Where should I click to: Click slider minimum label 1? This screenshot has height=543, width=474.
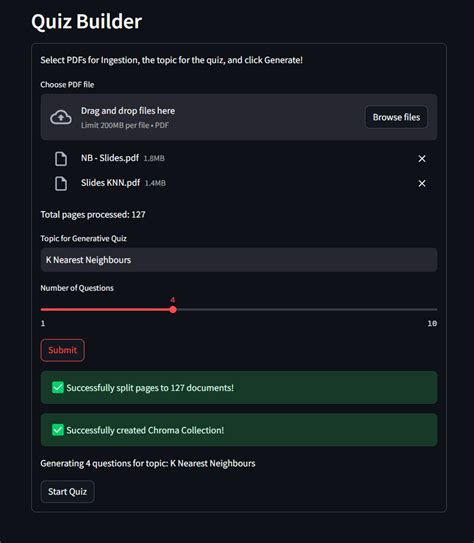click(43, 323)
